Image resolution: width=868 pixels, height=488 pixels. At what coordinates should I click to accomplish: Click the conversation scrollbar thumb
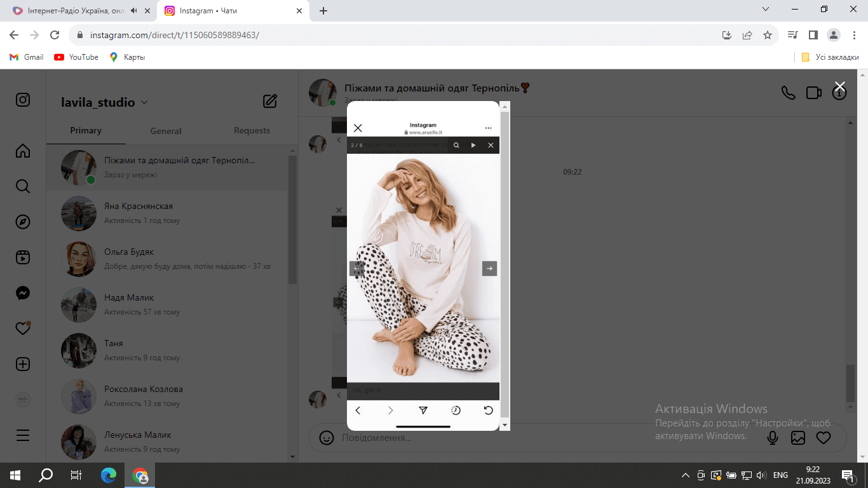850,383
